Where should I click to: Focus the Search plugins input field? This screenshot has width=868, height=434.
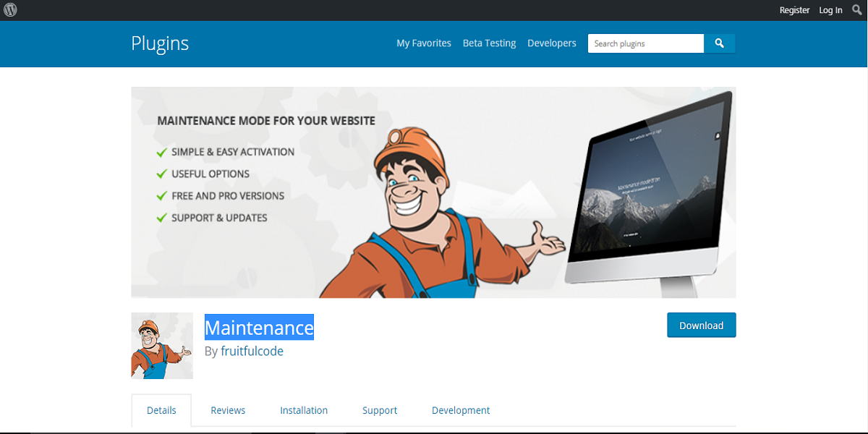click(646, 43)
